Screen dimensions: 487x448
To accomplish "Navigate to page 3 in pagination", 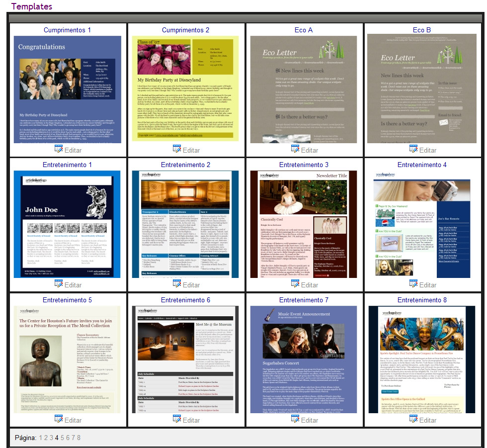I will pyautogui.click(x=51, y=438).
